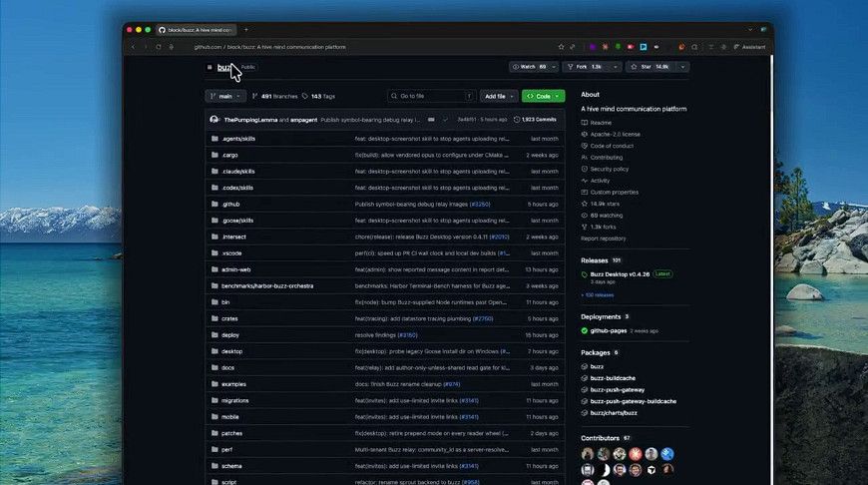Screen dimensions: 868x485
Task: Open TheP umpingLemma avatar in the commit row
Action: (215, 120)
